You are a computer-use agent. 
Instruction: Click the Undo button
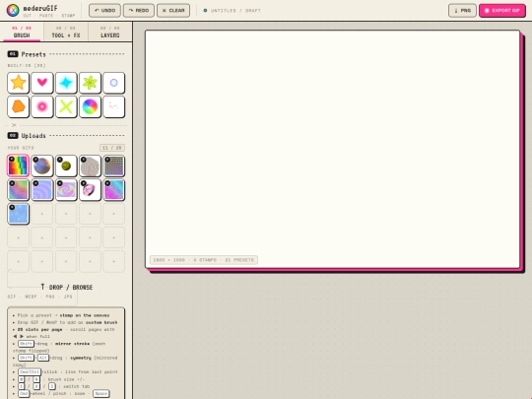[104, 11]
